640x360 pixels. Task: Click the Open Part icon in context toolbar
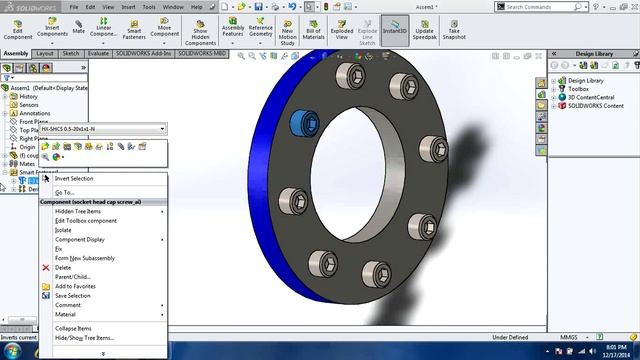45,146
